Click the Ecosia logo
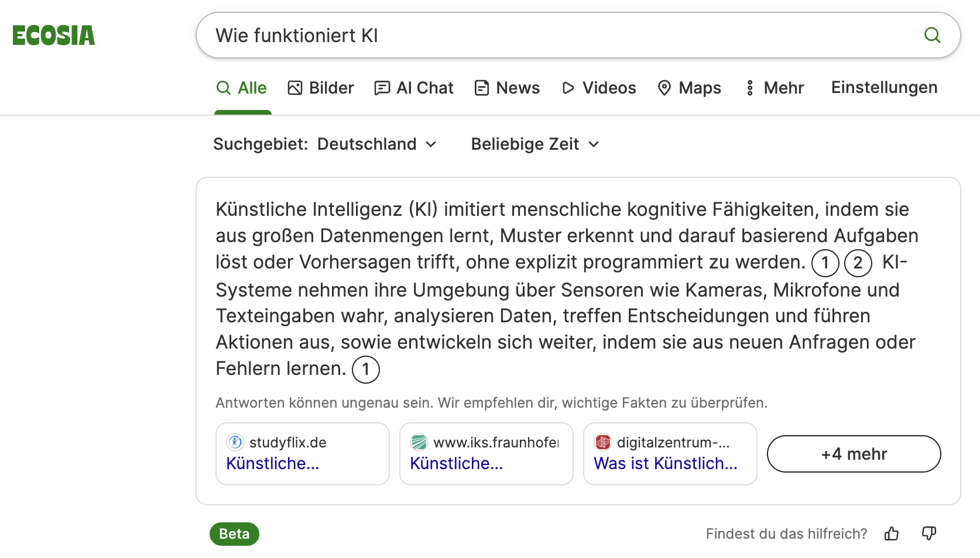The height and width of the screenshot is (558, 980). click(x=53, y=35)
